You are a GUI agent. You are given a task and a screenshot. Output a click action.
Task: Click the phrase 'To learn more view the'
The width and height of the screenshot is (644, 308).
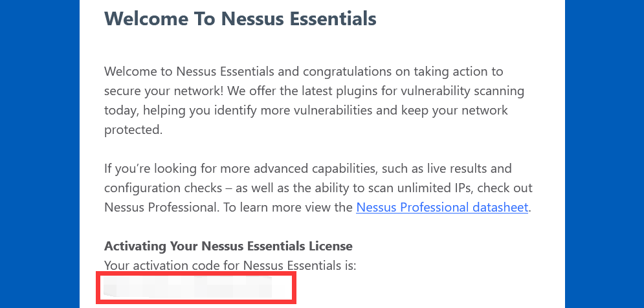tap(288, 208)
